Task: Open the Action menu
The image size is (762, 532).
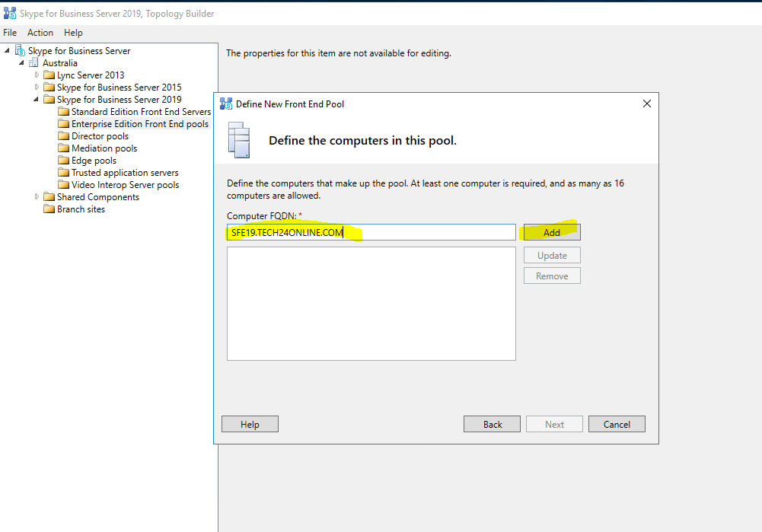Action: click(x=40, y=33)
